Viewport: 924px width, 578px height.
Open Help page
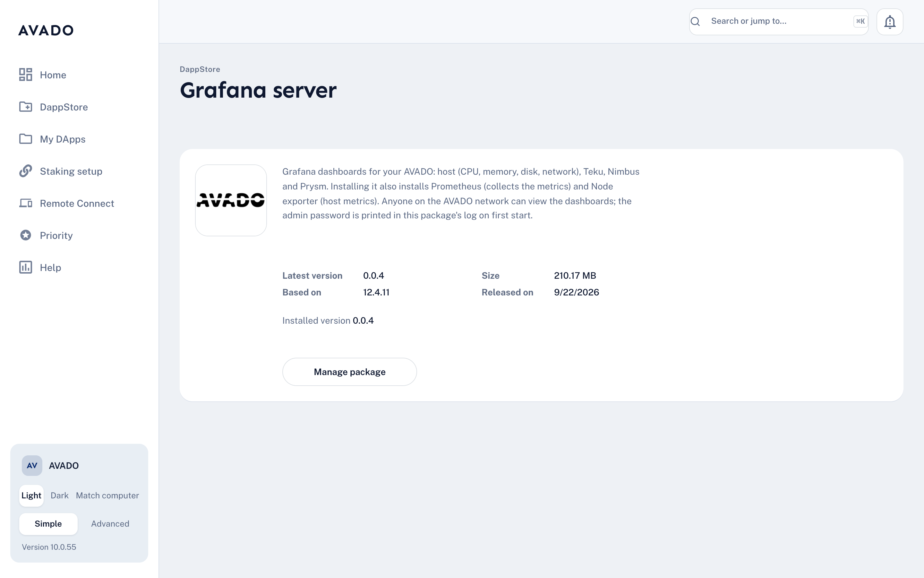tap(79, 267)
